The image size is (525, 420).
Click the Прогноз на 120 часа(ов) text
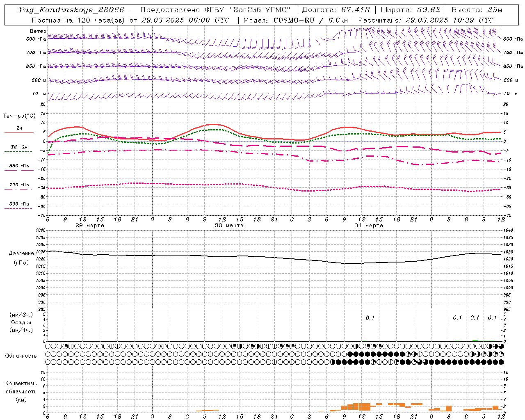[x=79, y=20]
